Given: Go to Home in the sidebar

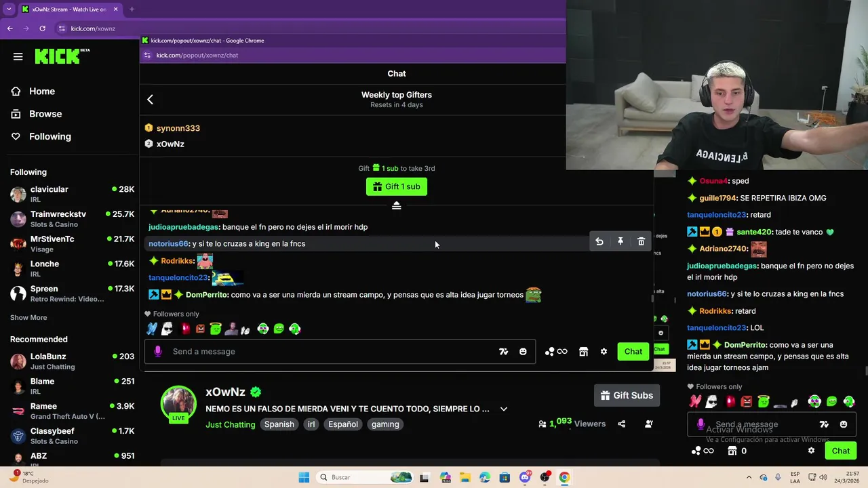Looking at the screenshot, I should point(42,91).
